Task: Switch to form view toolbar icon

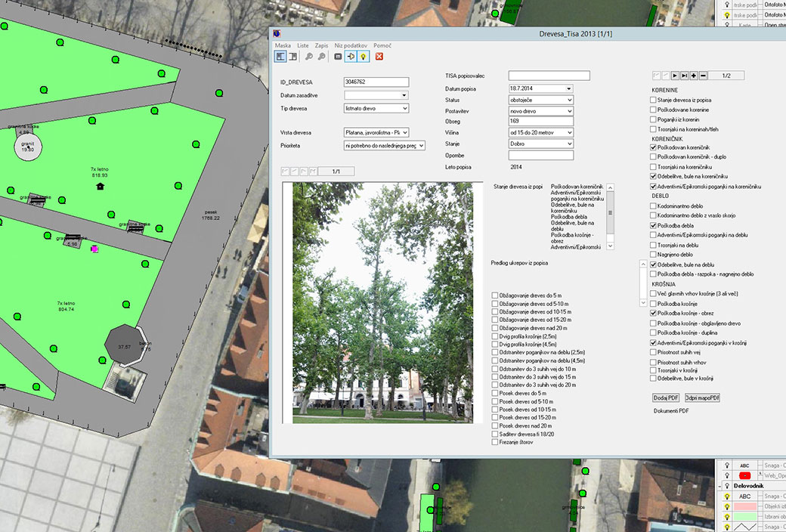Action: coord(280,57)
